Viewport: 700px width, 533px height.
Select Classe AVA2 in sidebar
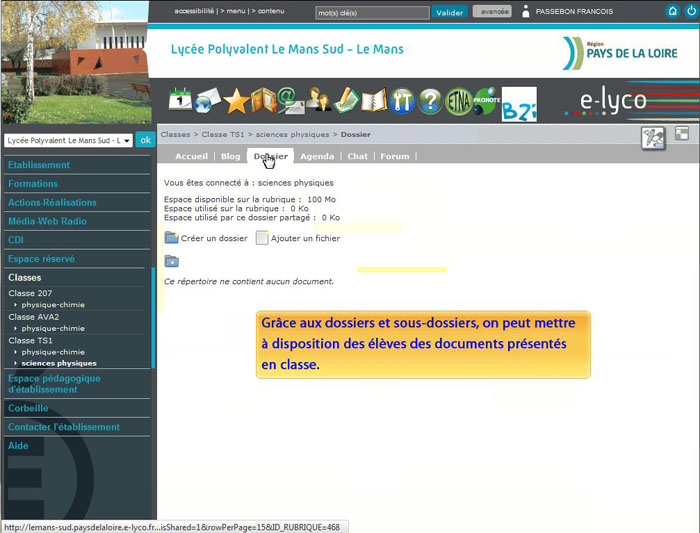[34, 317]
